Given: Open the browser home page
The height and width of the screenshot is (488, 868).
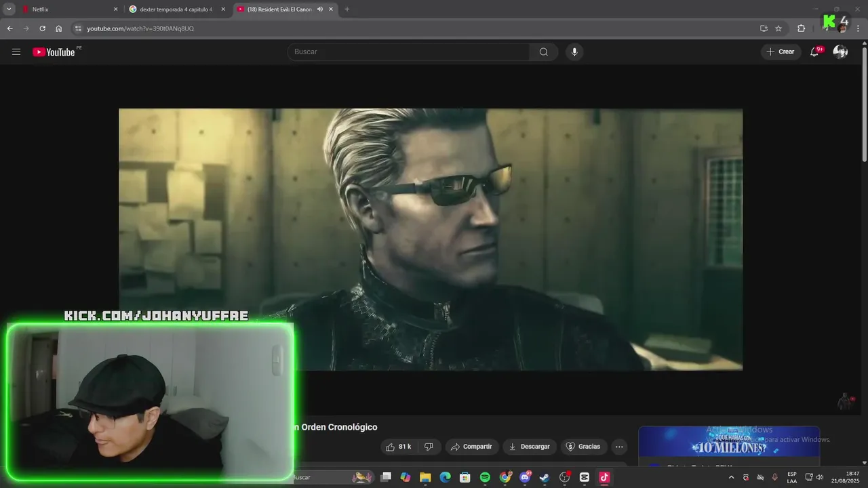Looking at the screenshot, I should pos(58,28).
